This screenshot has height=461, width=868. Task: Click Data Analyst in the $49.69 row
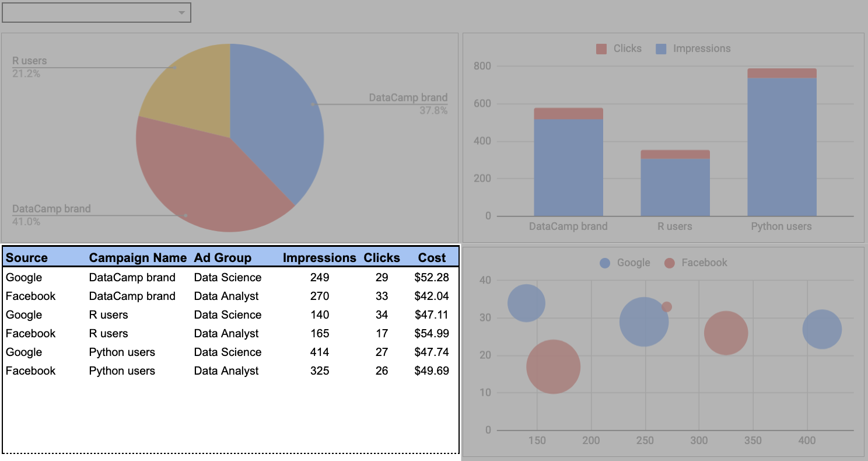coord(226,371)
